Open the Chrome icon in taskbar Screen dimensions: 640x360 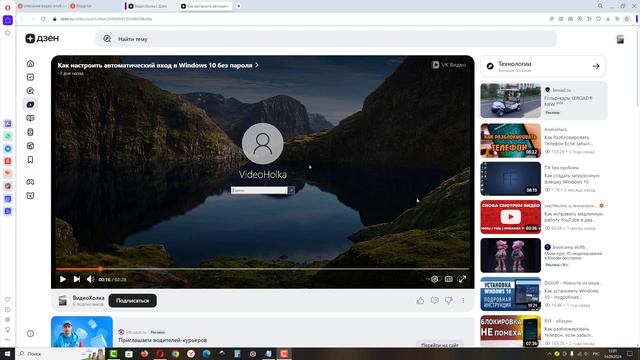tap(176, 353)
